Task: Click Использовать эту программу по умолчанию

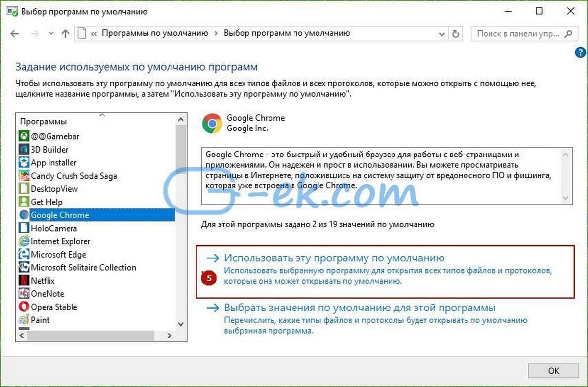Action: tap(334, 258)
